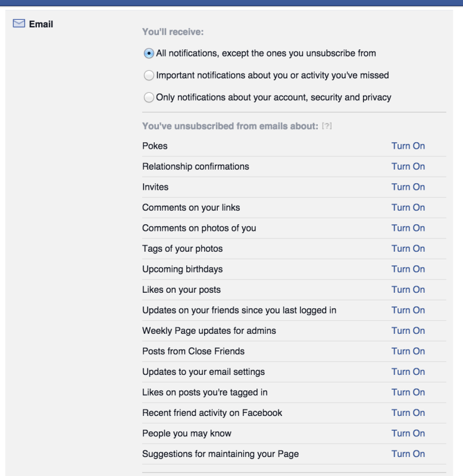
Task: Turn On Likes on your posts
Action: tap(408, 290)
